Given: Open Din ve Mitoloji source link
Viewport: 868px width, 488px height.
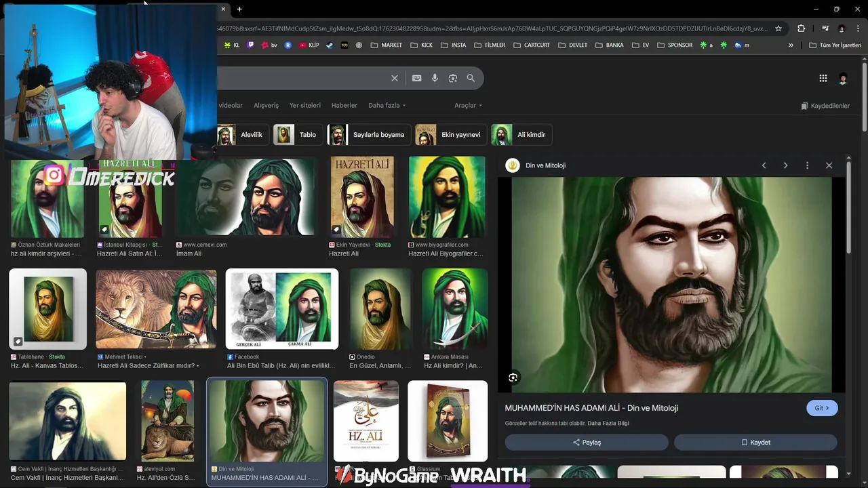Looking at the screenshot, I should 545,165.
